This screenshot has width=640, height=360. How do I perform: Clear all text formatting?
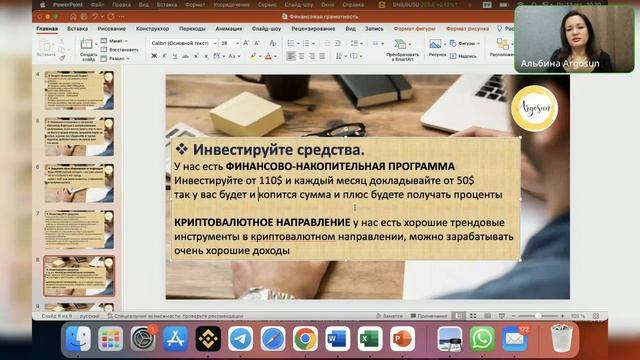pos(273,43)
